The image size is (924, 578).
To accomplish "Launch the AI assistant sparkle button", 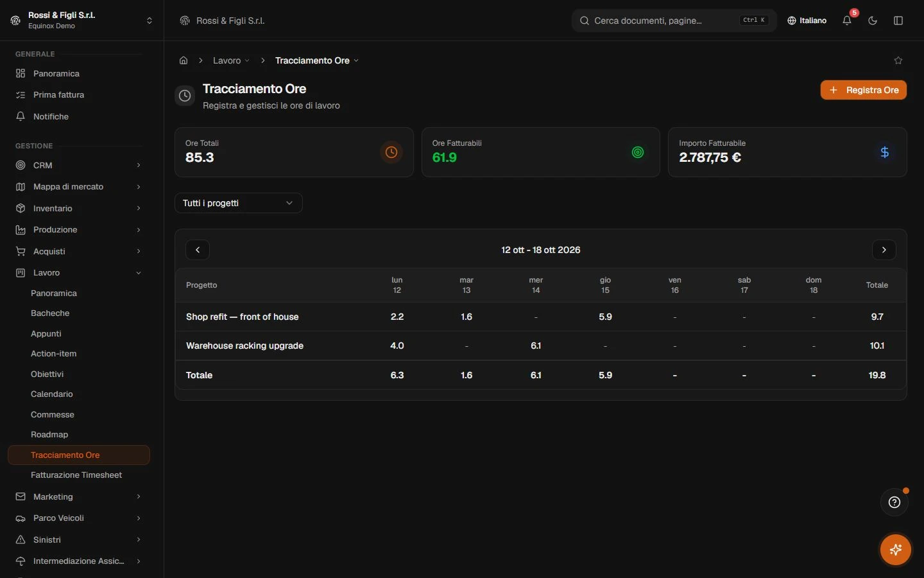I will tap(896, 550).
